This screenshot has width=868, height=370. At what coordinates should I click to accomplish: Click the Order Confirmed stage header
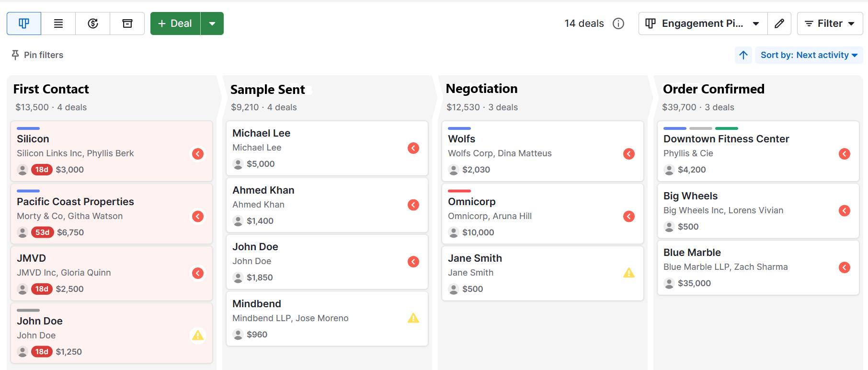point(714,89)
